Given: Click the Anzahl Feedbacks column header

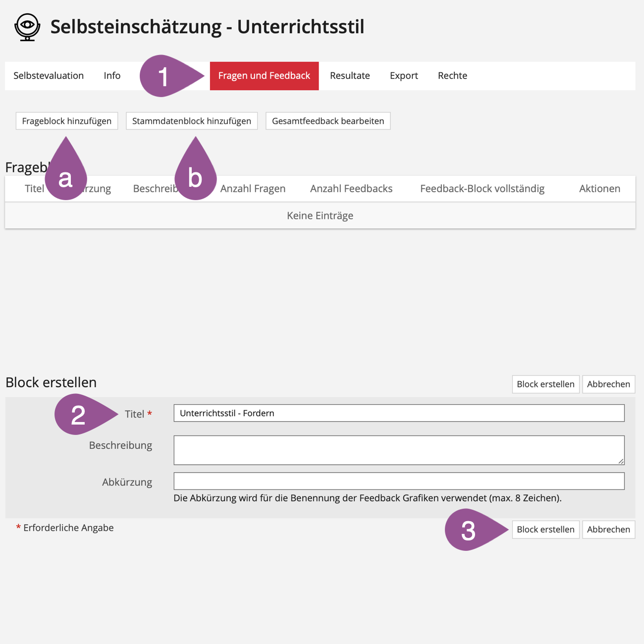Looking at the screenshot, I should click(351, 189).
